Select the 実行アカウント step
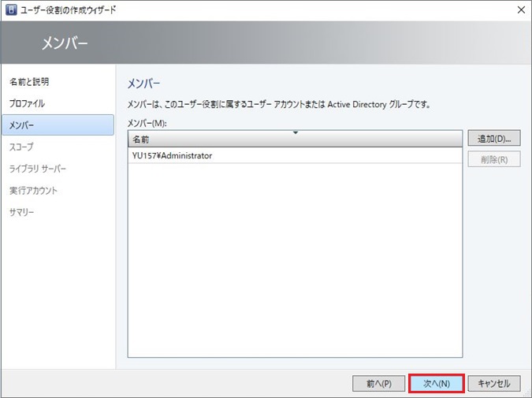 tap(33, 190)
